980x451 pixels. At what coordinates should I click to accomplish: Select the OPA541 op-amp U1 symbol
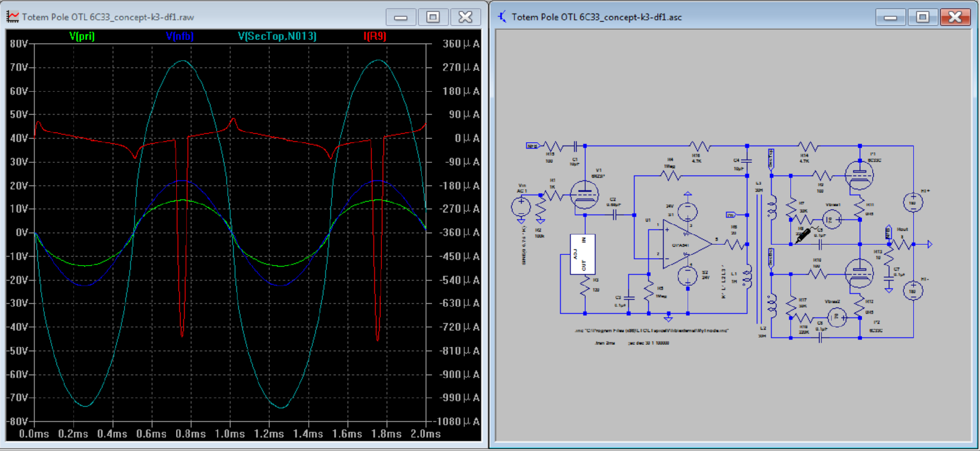click(687, 244)
